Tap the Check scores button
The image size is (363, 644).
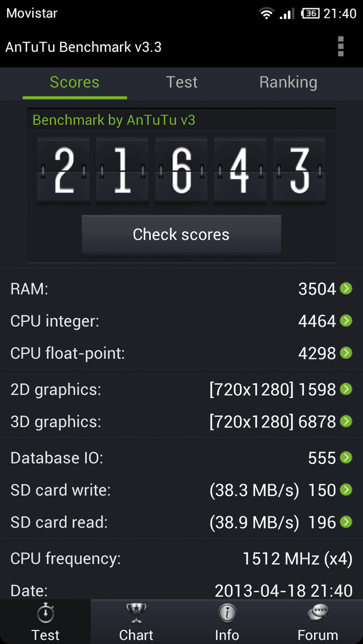pos(181,234)
